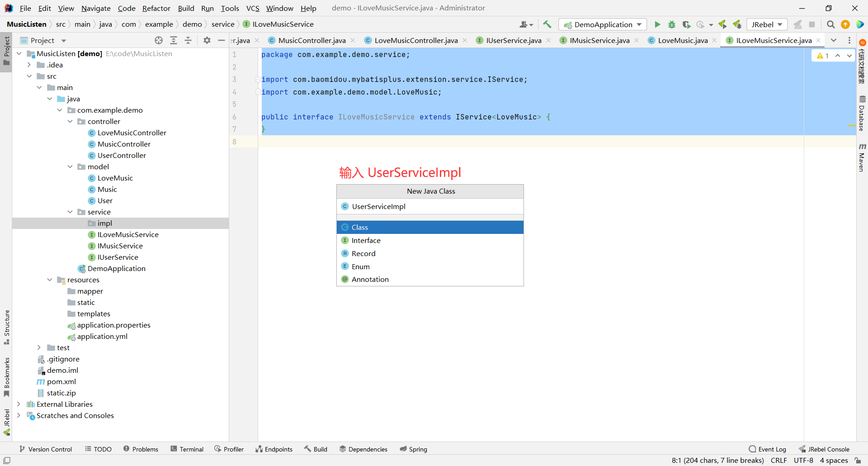Screen dimensions: 868x466
Task: Expand all project tree nodes icon
Action: click(174, 40)
